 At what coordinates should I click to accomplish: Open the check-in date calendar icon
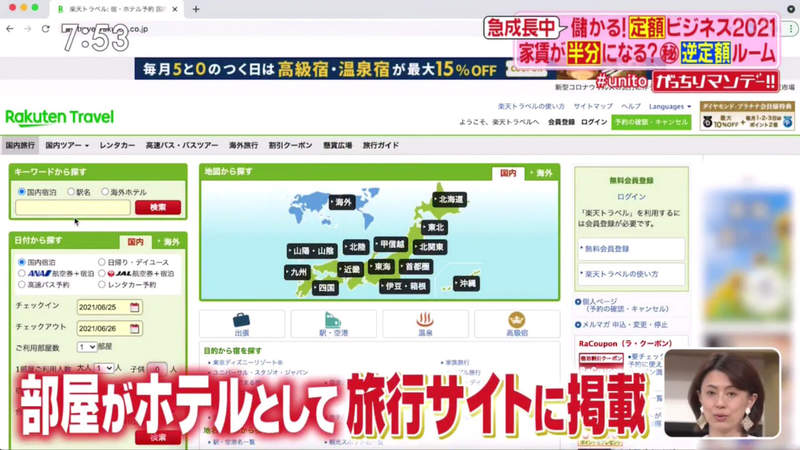(135, 306)
